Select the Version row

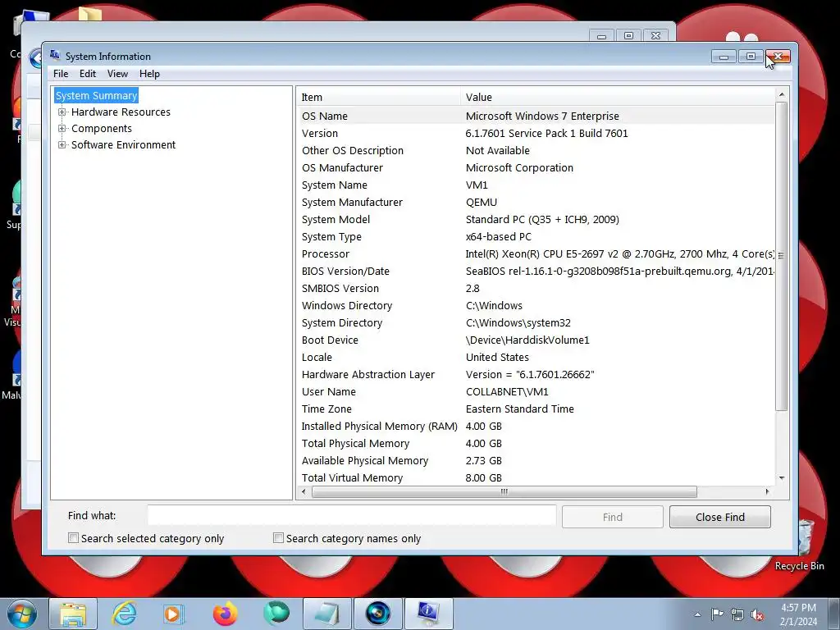click(x=536, y=134)
